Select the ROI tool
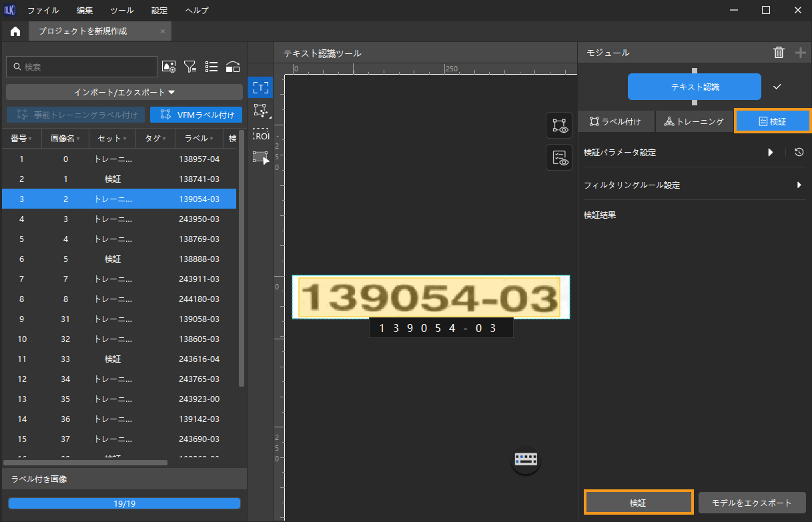 pyautogui.click(x=260, y=134)
